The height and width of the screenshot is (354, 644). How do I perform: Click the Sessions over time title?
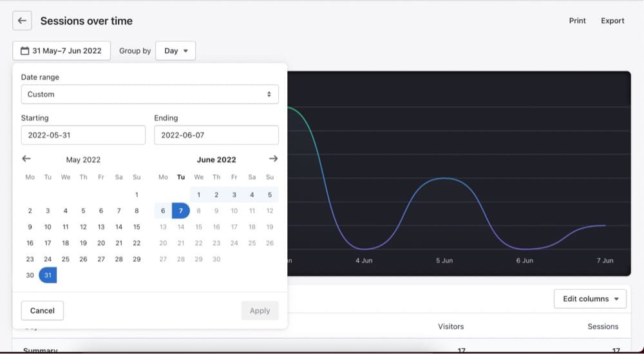point(86,21)
